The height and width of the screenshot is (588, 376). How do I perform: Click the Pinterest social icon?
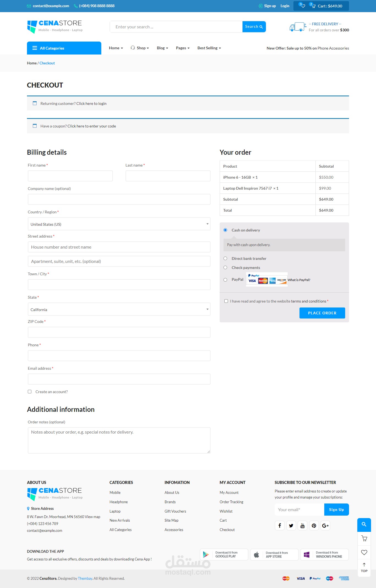[314, 526]
